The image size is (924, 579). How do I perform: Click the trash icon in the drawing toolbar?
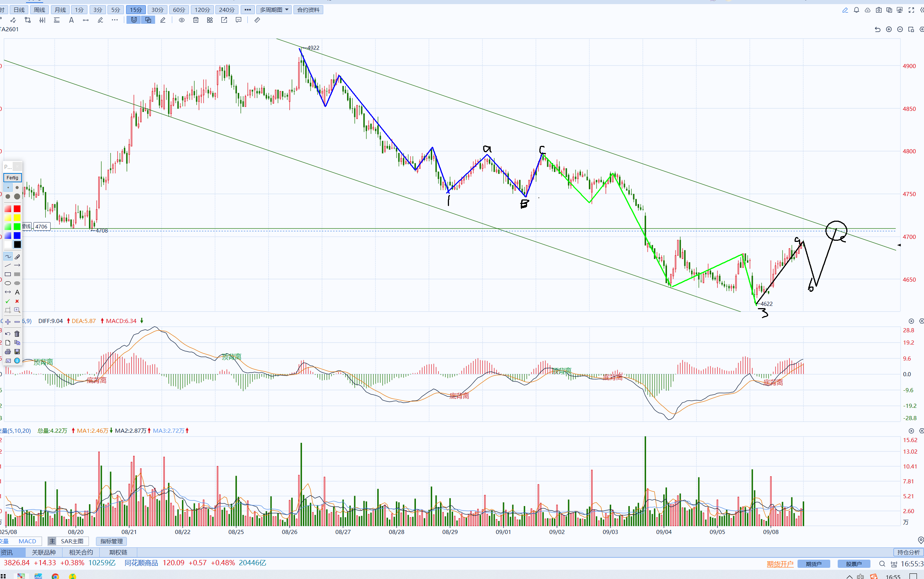click(196, 20)
